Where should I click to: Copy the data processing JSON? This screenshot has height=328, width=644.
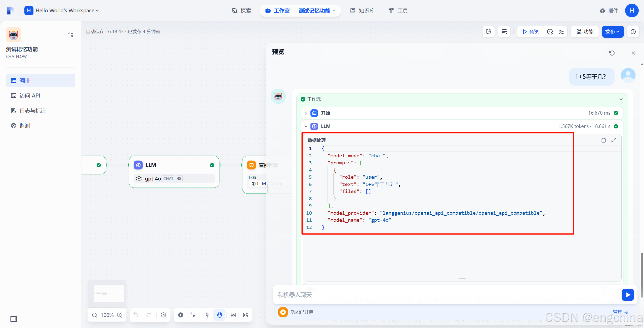pos(603,140)
